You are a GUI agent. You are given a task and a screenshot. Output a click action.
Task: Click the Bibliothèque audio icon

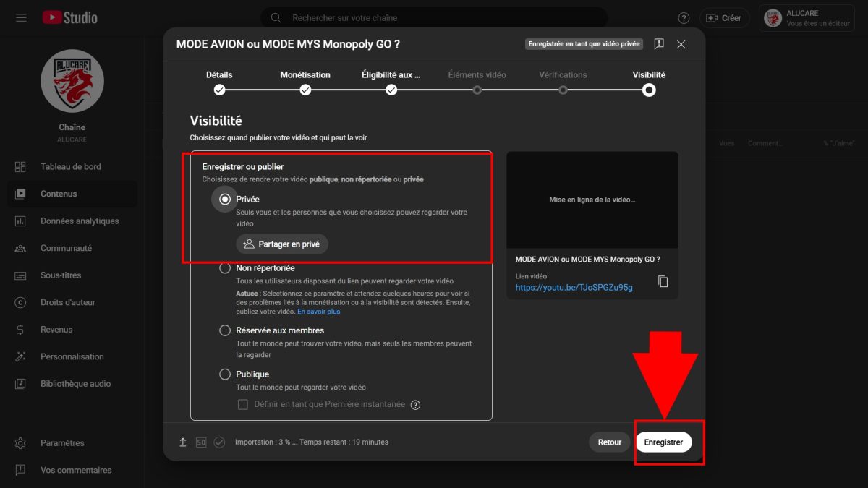pyautogui.click(x=20, y=384)
